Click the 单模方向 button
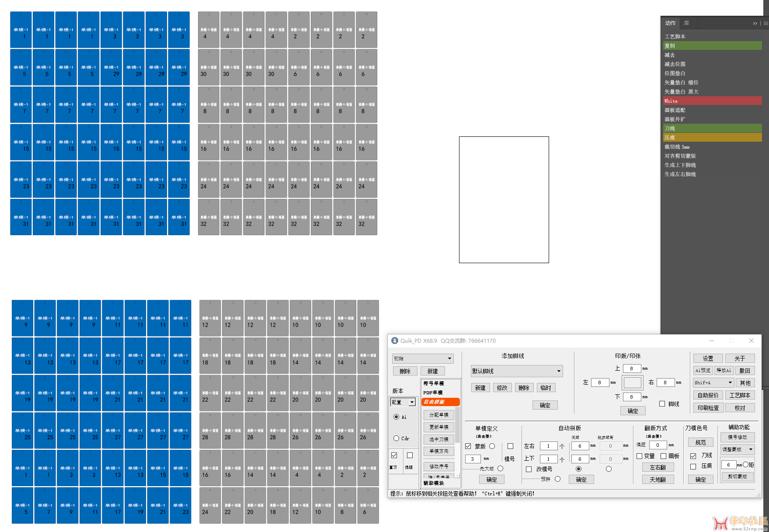The image size is (769, 532). 438,451
